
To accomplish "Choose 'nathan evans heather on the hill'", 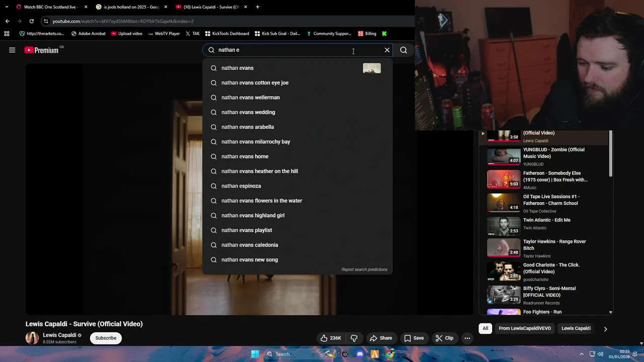I will pos(297,171).
